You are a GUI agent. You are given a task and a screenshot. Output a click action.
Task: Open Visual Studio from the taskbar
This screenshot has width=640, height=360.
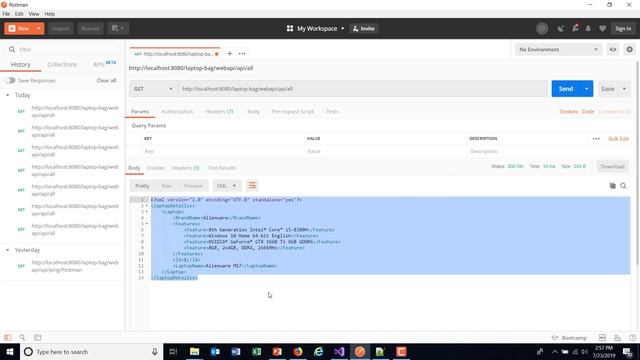[x=339, y=351]
